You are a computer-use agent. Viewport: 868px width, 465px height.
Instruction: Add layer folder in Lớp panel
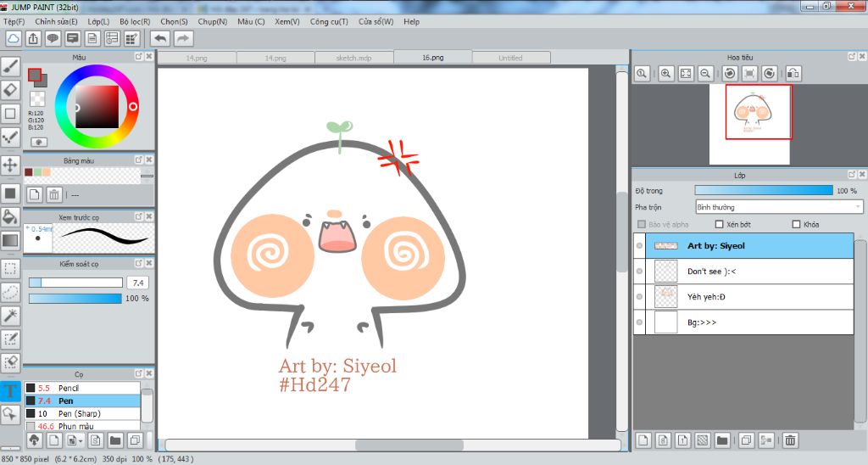click(x=722, y=440)
